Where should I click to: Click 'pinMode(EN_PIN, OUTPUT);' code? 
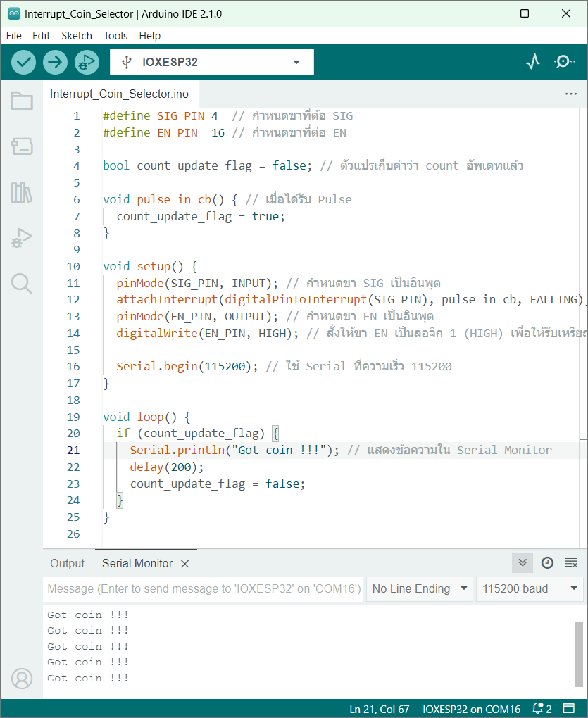click(x=197, y=317)
